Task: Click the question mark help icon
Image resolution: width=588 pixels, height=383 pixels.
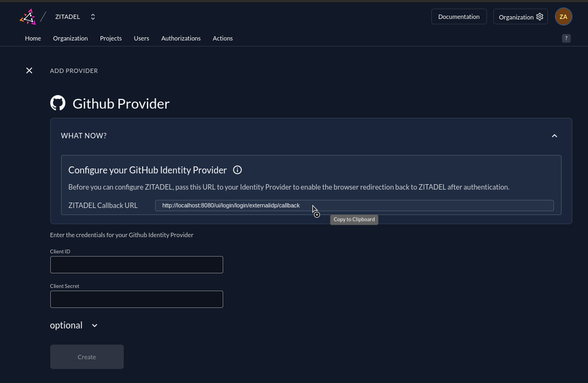Action: tap(566, 38)
